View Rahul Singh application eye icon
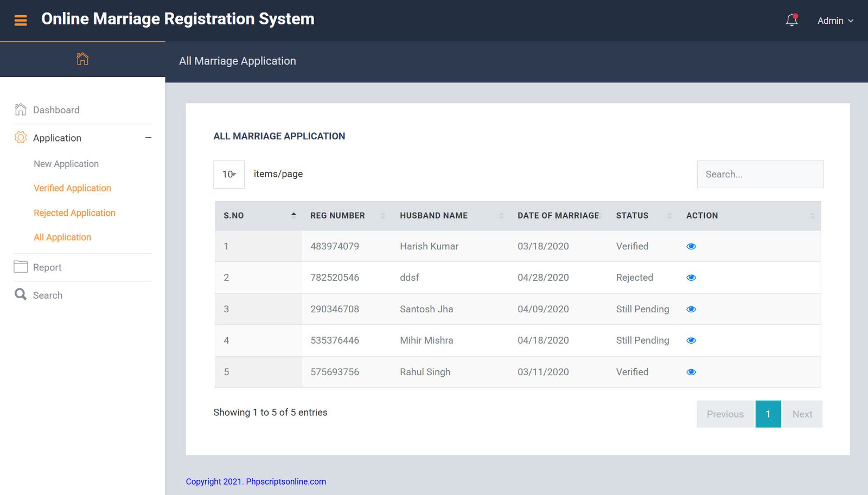This screenshot has width=868, height=495. [x=691, y=372]
